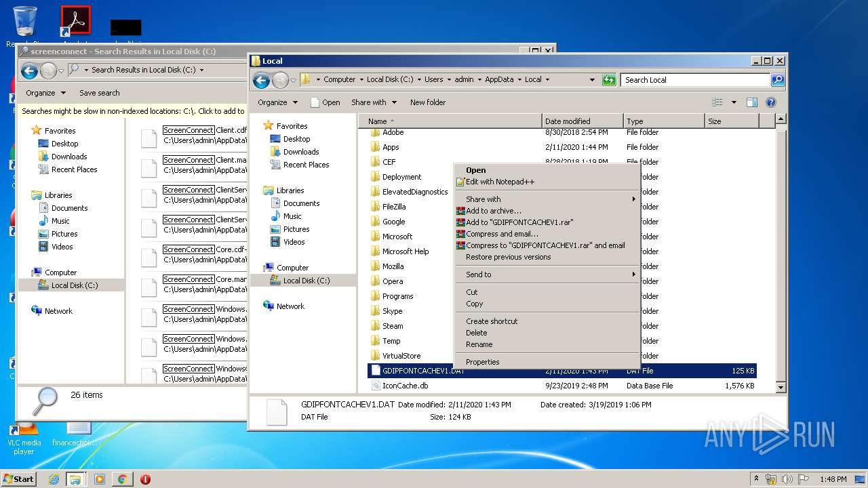Open Documents library in Local window

301,203
